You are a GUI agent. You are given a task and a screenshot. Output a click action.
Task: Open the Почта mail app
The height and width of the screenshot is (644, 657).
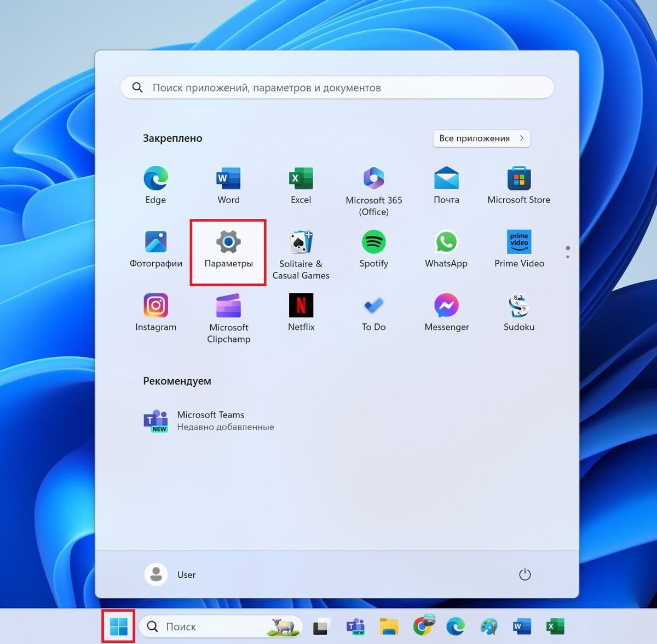[446, 185]
